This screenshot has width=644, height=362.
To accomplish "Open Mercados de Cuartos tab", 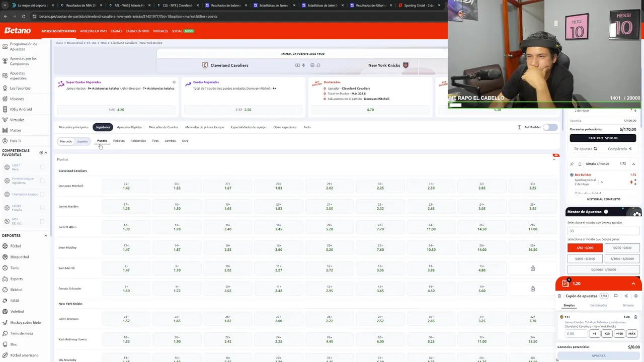I will 164,127.
